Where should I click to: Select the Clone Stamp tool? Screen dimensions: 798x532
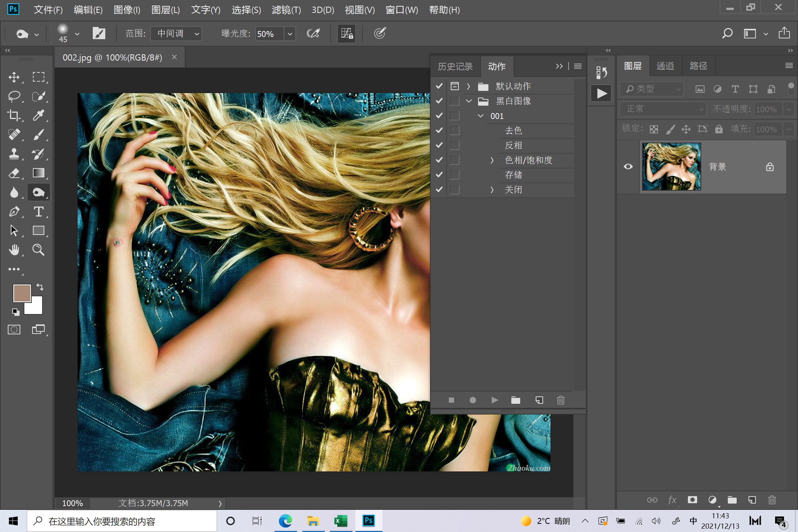(14, 154)
